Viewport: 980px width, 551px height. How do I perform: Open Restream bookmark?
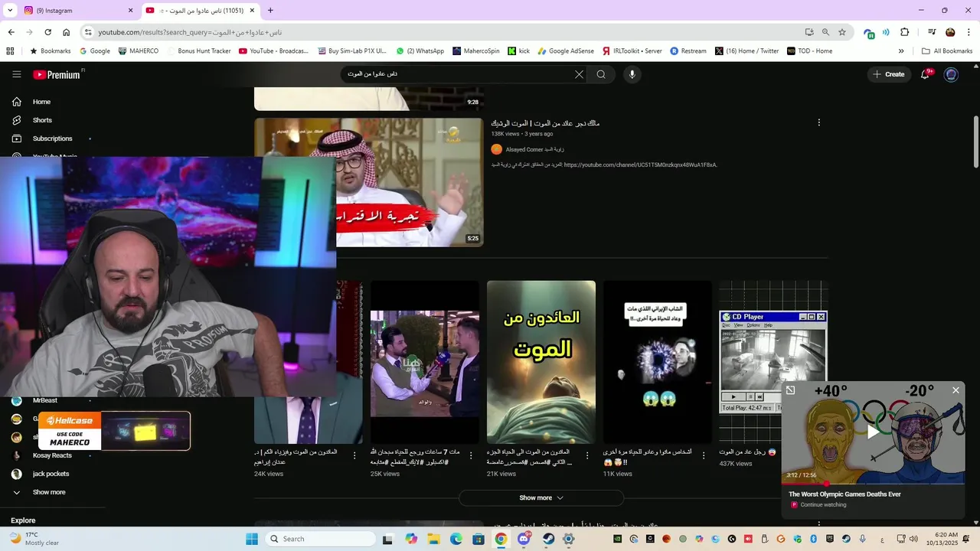(688, 51)
